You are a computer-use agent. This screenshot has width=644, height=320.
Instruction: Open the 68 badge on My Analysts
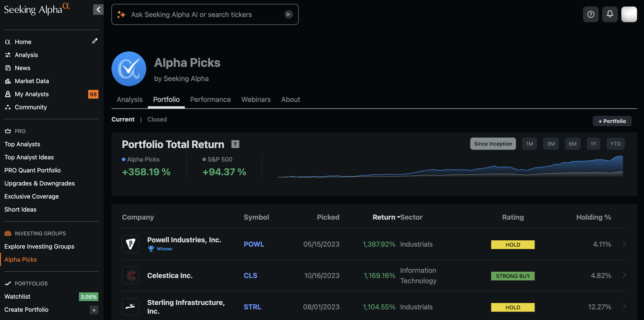tap(93, 94)
